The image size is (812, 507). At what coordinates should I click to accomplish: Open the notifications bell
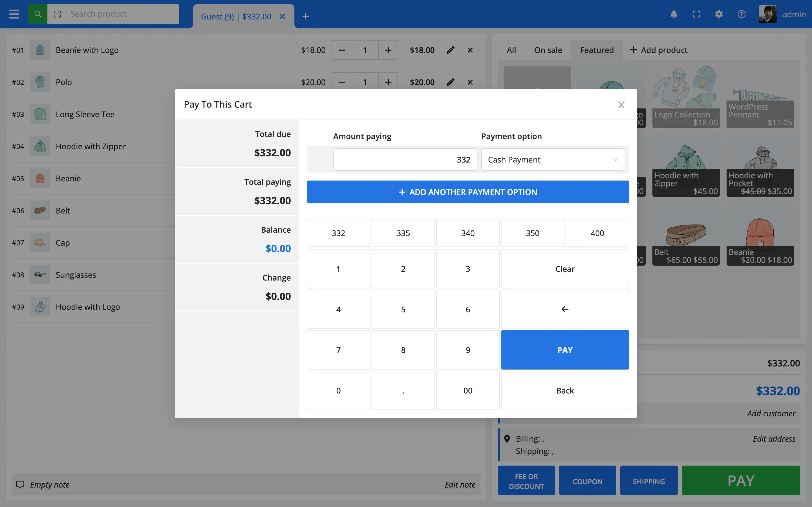point(673,14)
